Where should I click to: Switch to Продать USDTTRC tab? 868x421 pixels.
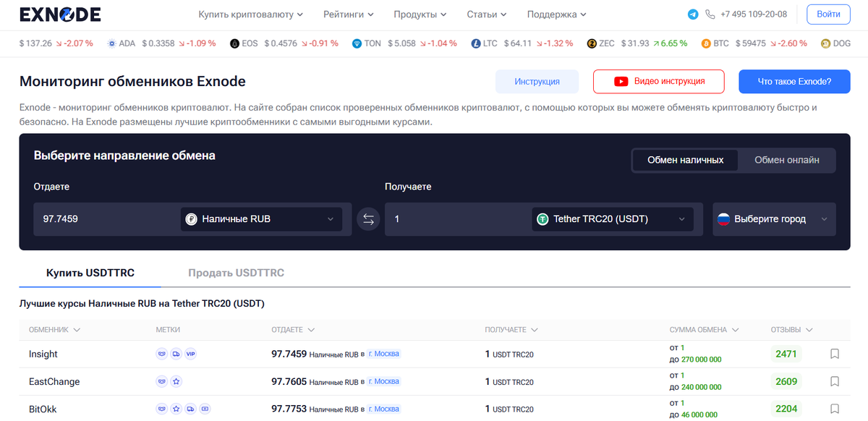tap(236, 273)
